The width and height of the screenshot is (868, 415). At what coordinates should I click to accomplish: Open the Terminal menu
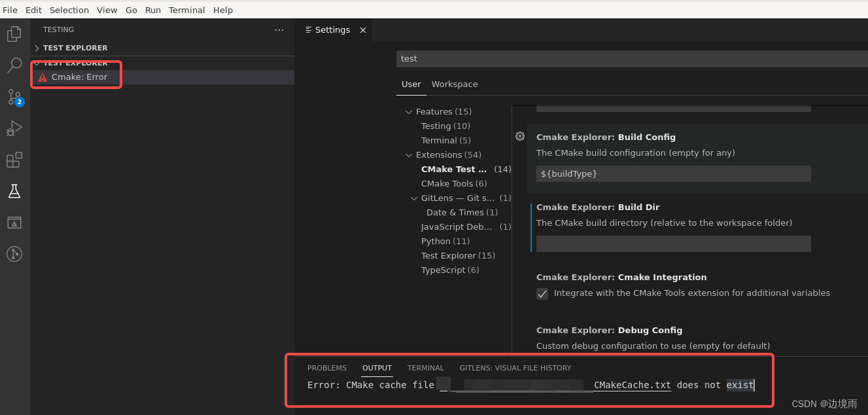pos(186,10)
